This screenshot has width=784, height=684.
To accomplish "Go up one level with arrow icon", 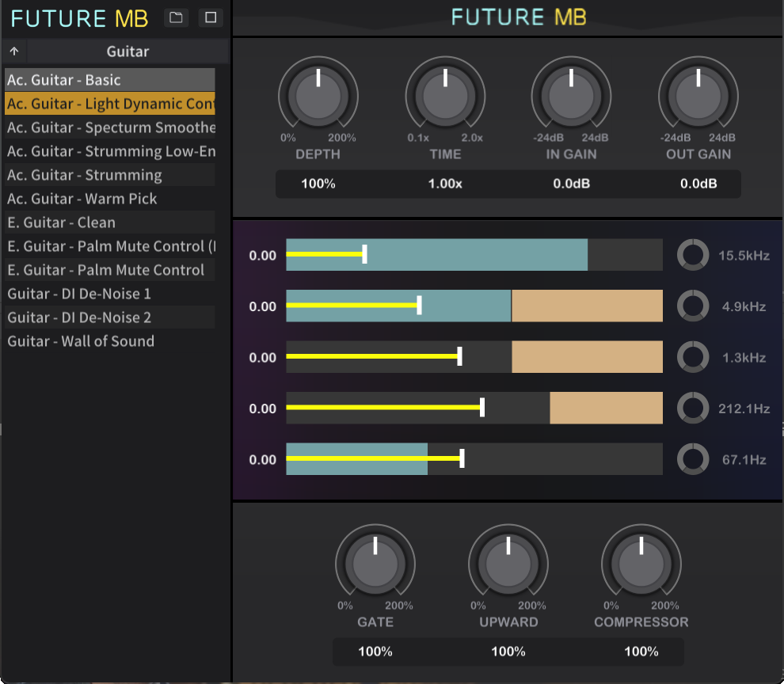I will (14, 51).
